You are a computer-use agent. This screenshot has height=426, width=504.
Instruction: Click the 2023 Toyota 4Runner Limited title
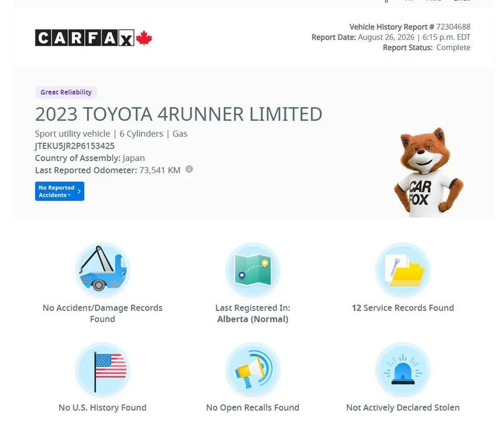pyautogui.click(x=179, y=114)
